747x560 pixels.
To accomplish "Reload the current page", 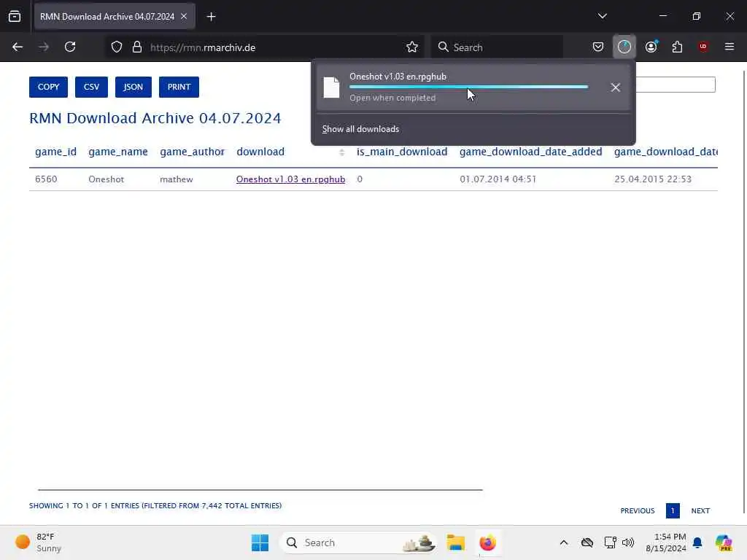I will pos(70,47).
